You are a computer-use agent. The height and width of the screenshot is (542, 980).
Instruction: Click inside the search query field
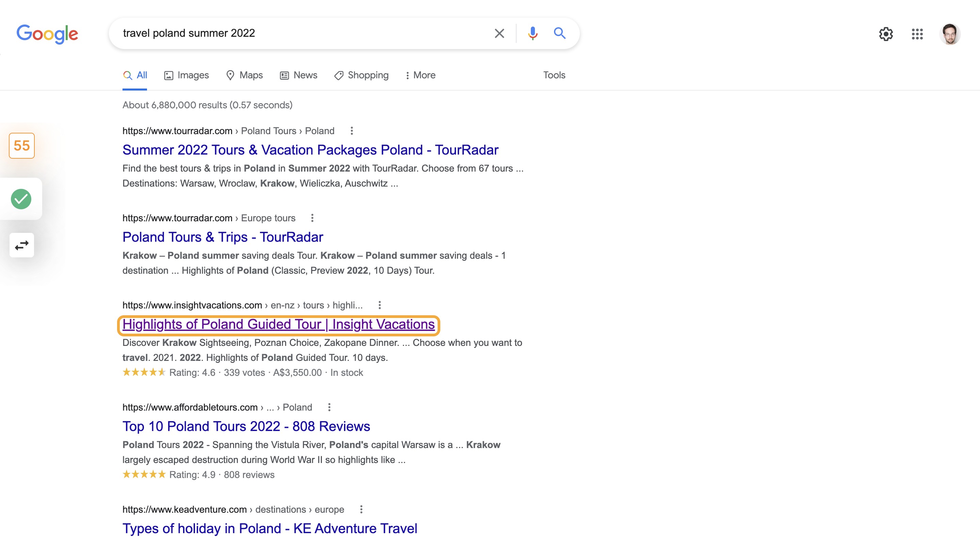[x=300, y=33]
